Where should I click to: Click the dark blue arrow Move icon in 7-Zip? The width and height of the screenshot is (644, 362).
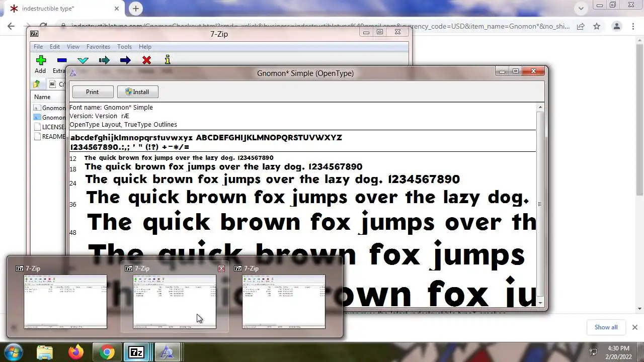click(x=125, y=60)
